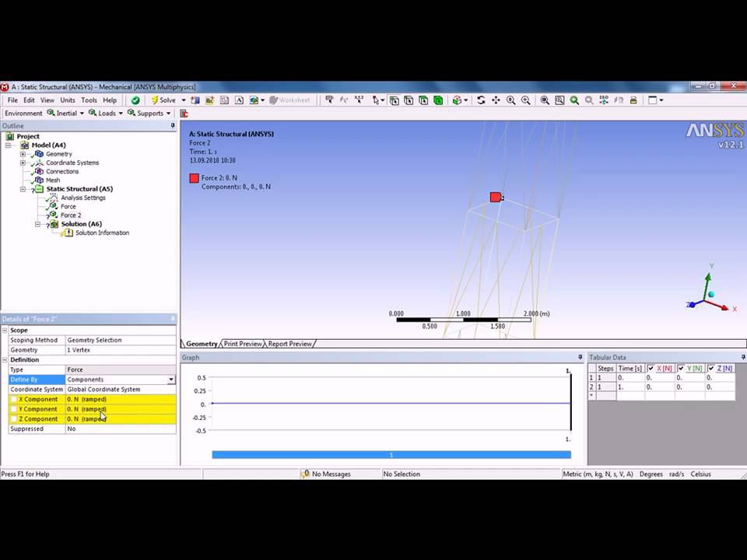Open the Solve dropdown arrow
Image resolution: width=747 pixels, height=560 pixels.
pos(184,100)
